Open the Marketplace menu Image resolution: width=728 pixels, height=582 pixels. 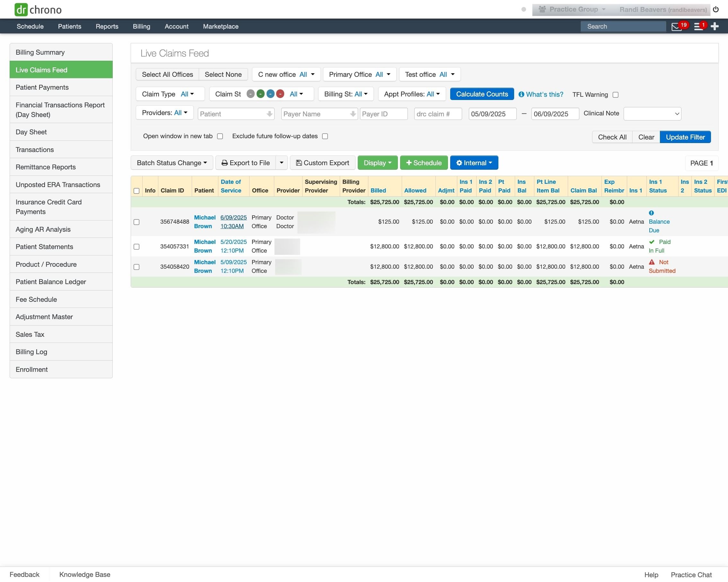click(221, 26)
